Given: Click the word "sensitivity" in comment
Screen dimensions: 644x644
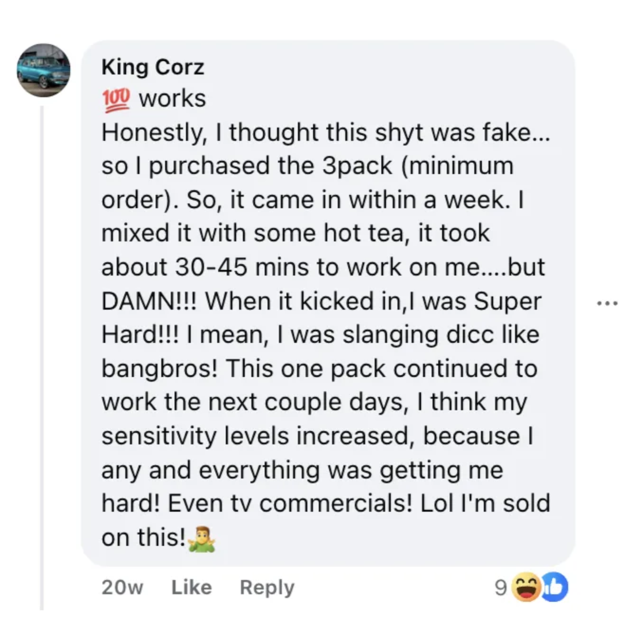Looking at the screenshot, I should point(159,437).
